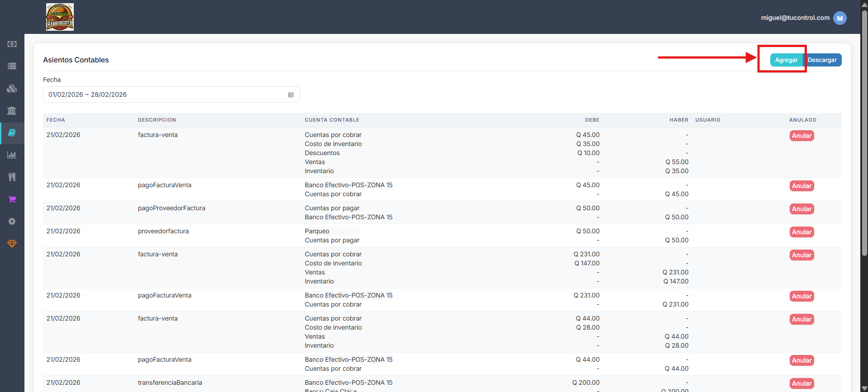Open the restaurant utensils sidebar icon
This screenshot has height=392, width=868.
click(x=12, y=177)
